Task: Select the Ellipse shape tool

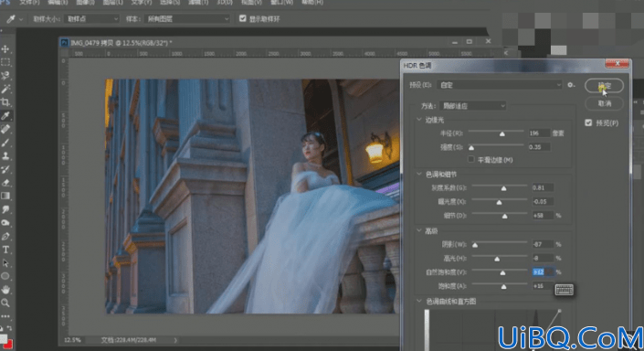Action: 5,276
